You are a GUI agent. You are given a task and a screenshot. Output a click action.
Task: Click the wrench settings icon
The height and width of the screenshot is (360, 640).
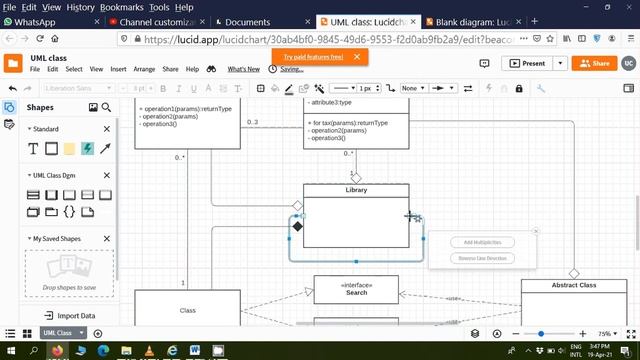coord(541,88)
